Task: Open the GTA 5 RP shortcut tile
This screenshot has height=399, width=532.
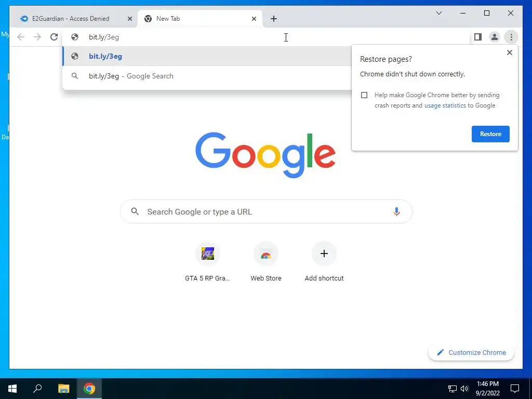Action: pos(208,262)
